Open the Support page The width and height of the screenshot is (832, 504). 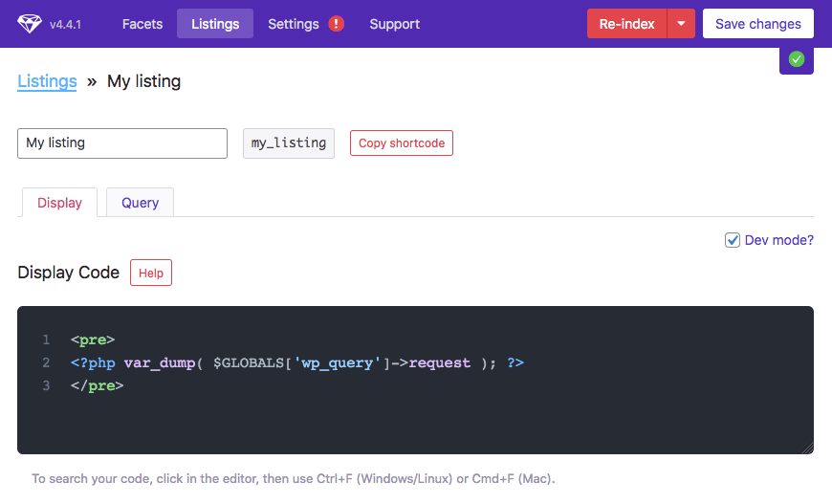point(394,24)
